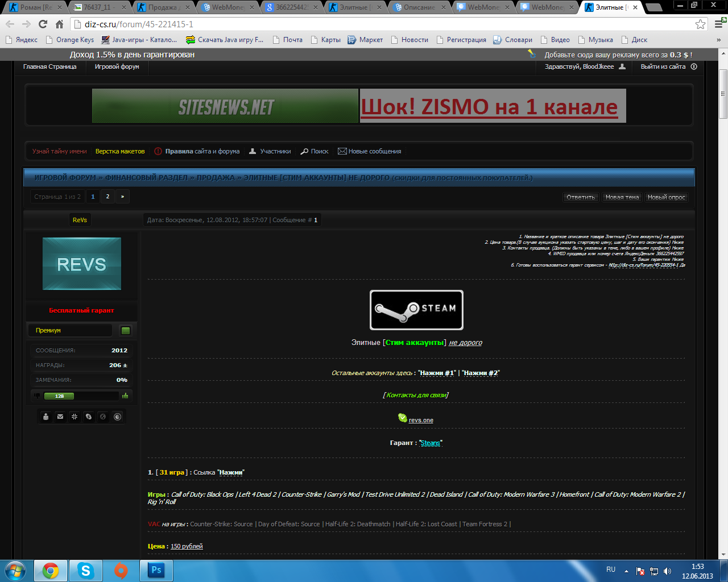728x582 pixels.
Task: Click the volume speaker tray icon
Action: pyautogui.click(x=668, y=571)
